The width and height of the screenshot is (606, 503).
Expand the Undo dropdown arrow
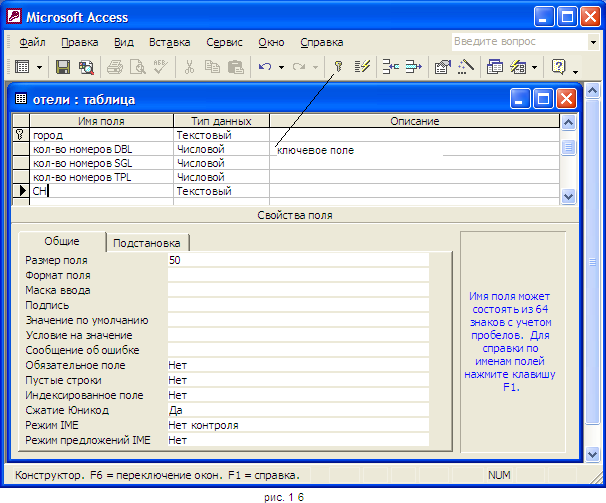pos(282,68)
